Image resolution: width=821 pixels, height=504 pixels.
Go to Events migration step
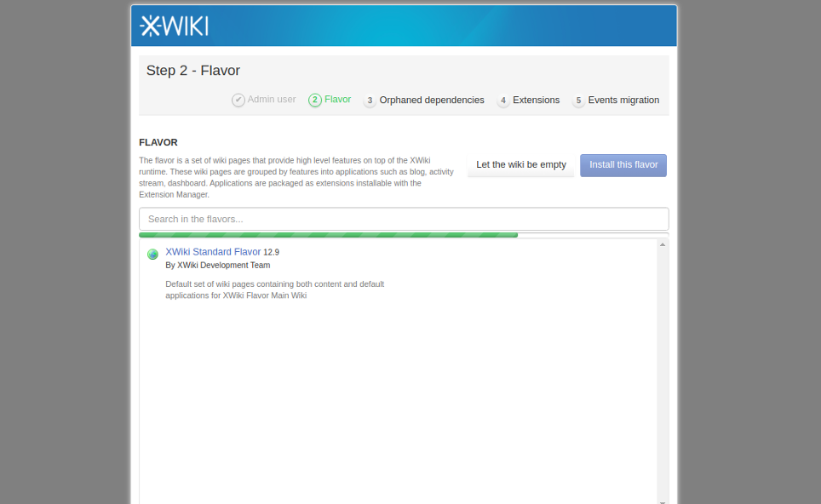click(623, 100)
